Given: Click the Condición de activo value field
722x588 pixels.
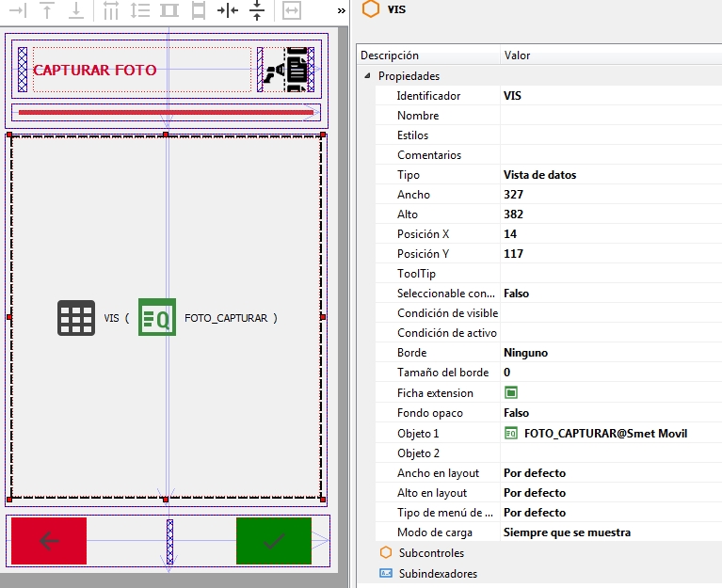Looking at the screenshot, I should coord(611,333).
